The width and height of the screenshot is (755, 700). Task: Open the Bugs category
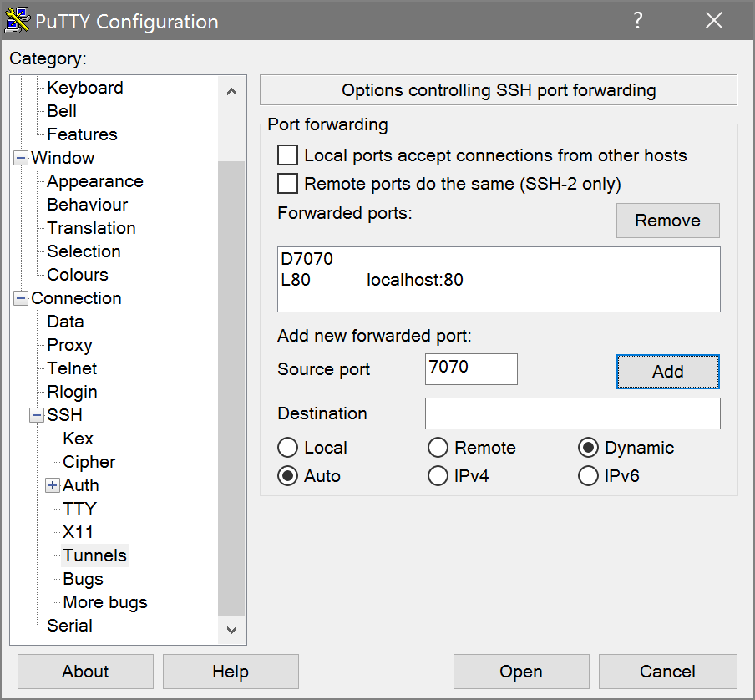coord(84,579)
